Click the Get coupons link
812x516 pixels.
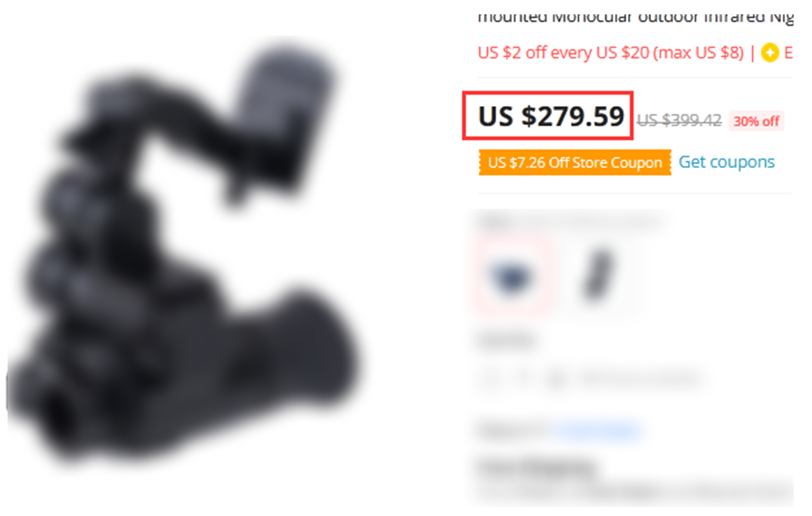727,162
